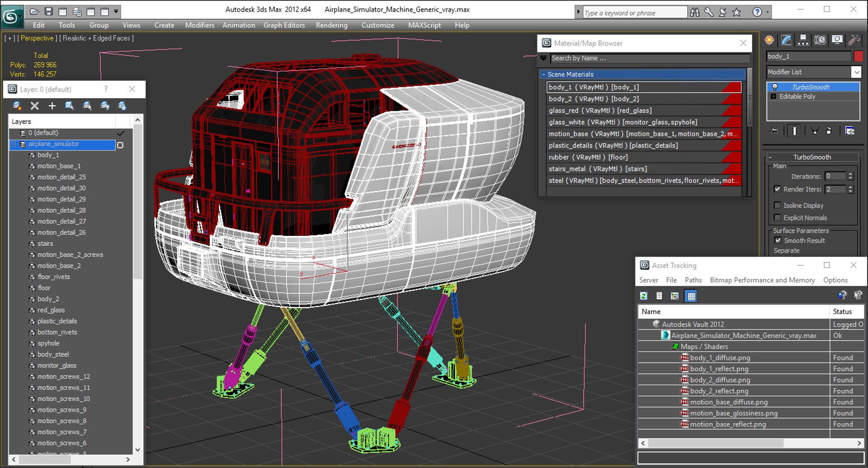Open the Modify command panel tab
868x468 pixels.
786,40
